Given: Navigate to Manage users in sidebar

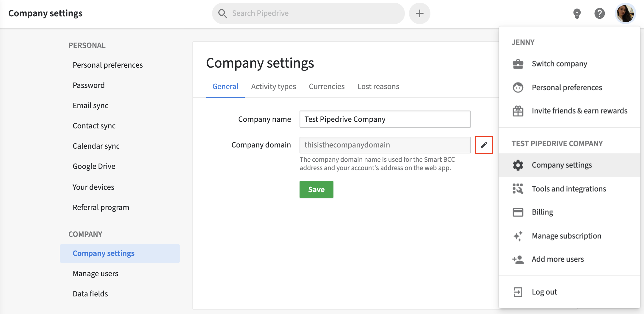Looking at the screenshot, I should (x=95, y=273).
